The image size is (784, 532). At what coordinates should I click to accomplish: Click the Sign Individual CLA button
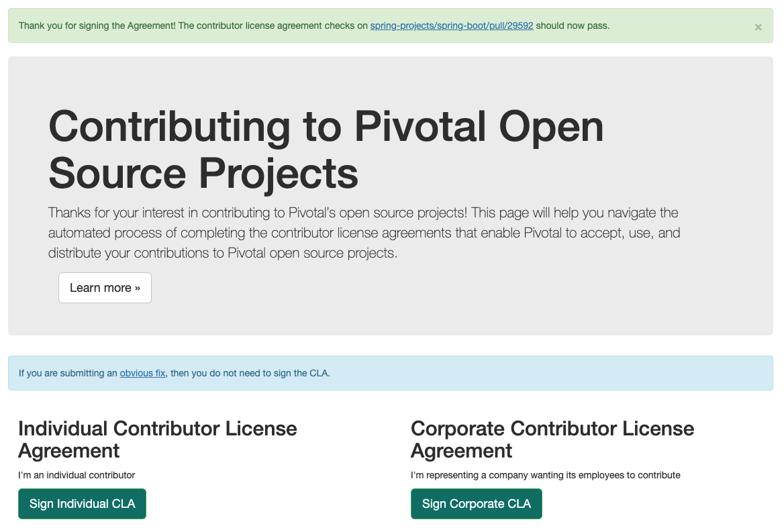82,504
